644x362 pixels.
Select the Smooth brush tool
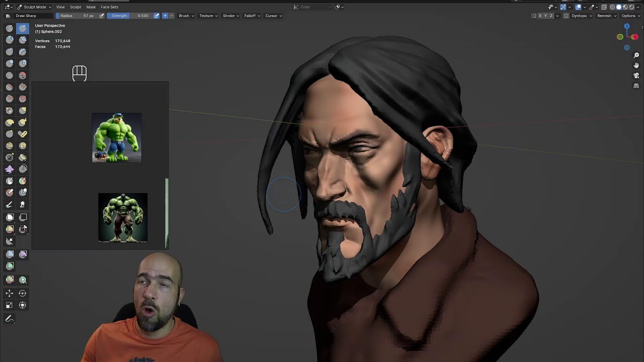click(23, 75)
